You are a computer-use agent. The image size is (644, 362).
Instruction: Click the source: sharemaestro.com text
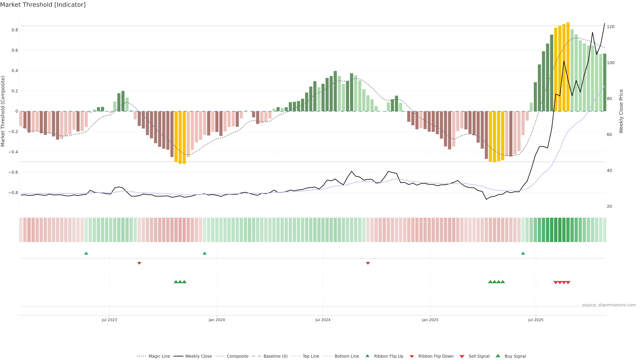click(x=609, y=305)
